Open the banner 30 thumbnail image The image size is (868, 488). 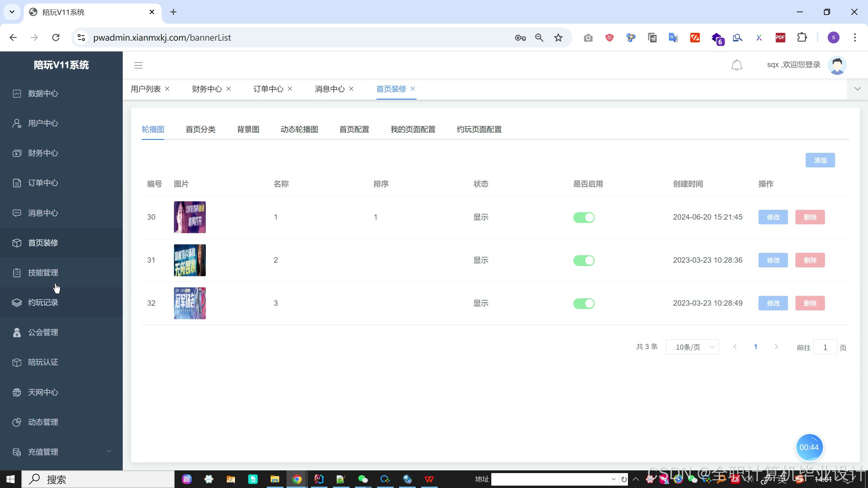click(190, 217)
